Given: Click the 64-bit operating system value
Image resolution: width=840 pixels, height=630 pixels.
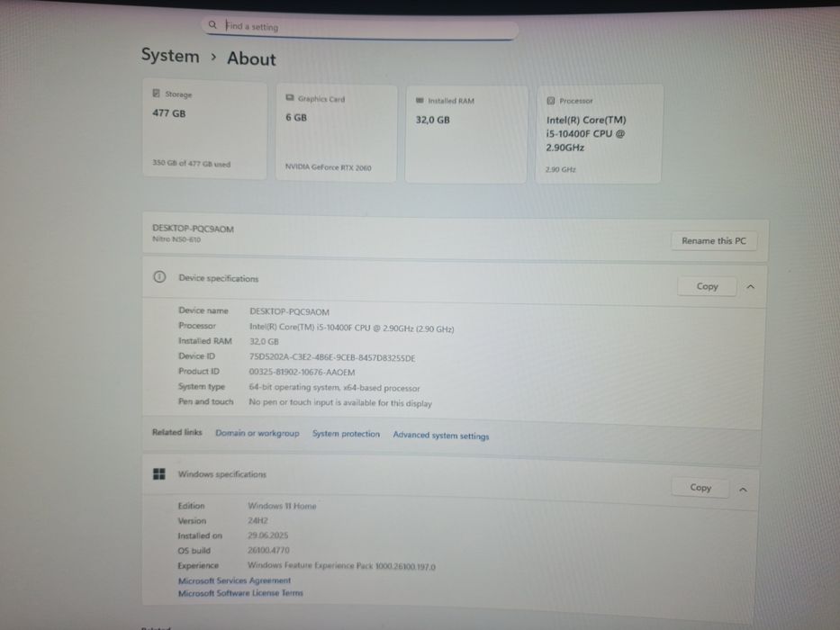Looking at the screenshot, I should click(x=334, y=387).
